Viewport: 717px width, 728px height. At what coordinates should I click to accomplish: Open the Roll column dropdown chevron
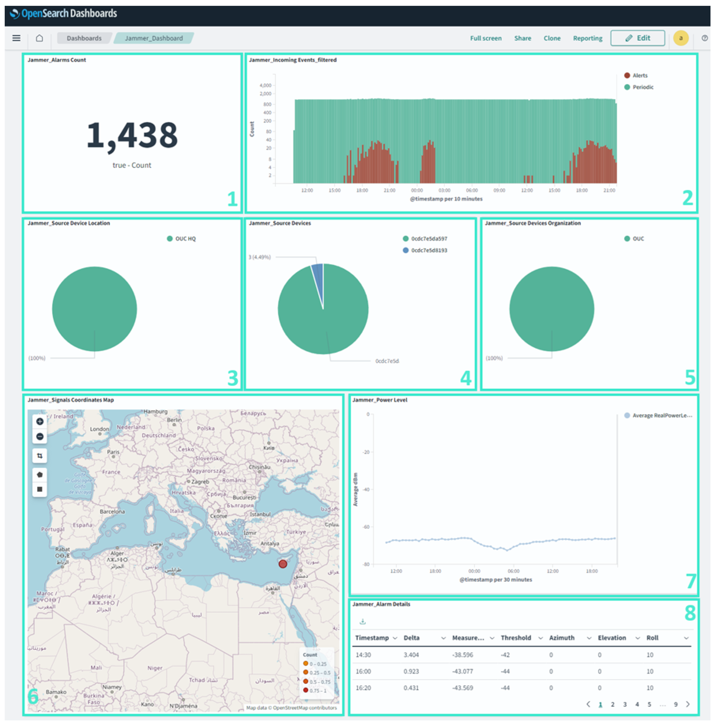point(686,638)
